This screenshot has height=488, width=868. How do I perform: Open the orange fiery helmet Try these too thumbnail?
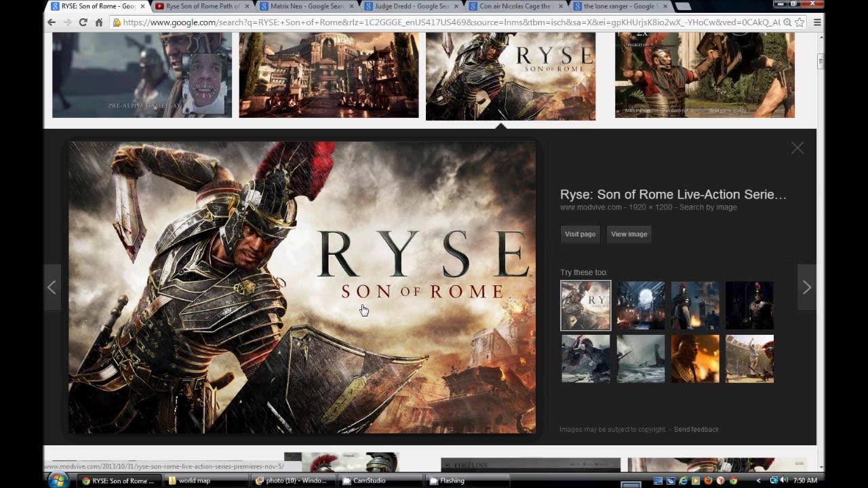point(695,359)
